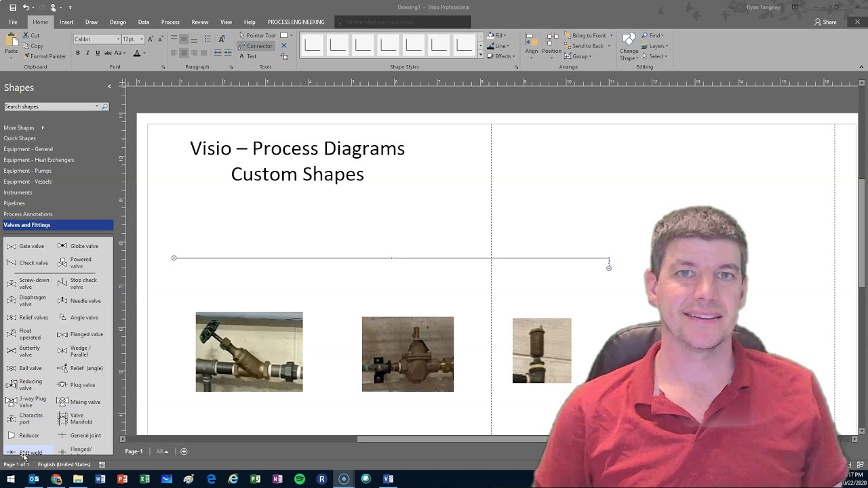The height and width of the screenshot is (488, 868).
Task: Select the Gate valve shape
Action: (x=26, y=246)
